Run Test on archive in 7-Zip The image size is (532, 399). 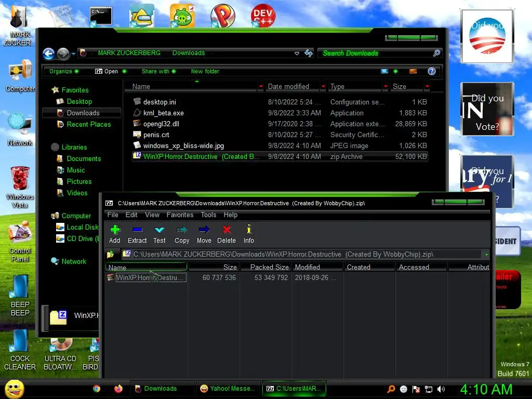(159, 234)
